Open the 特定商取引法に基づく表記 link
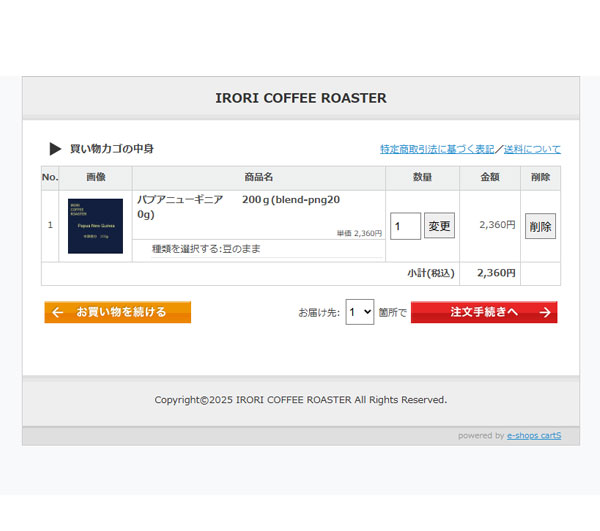Screen dimensions: 600x531 pos(436,149)
